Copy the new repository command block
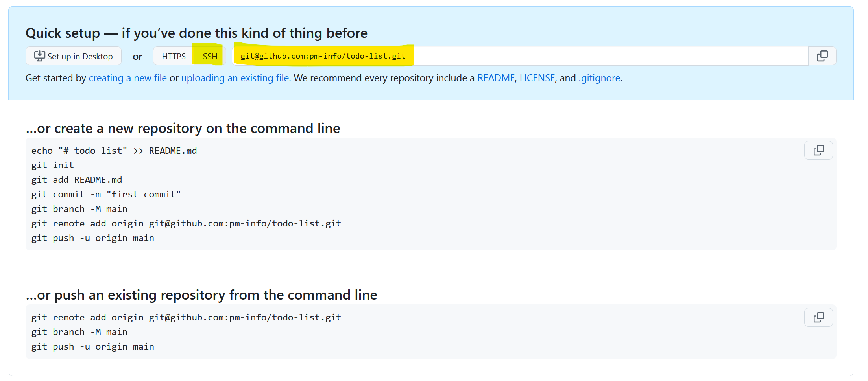The height and width of the screenshot is (381, 868). (818, 150)
